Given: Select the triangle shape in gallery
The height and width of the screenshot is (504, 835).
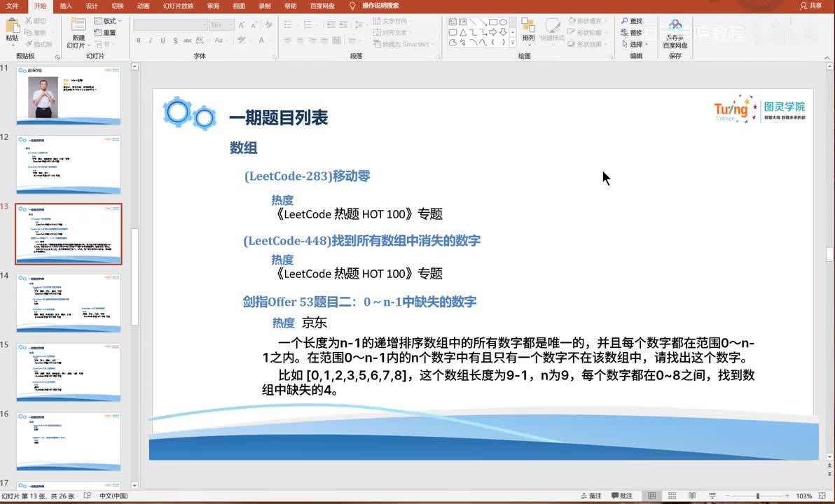Looking at the screenshot, I should pos(463,32).
